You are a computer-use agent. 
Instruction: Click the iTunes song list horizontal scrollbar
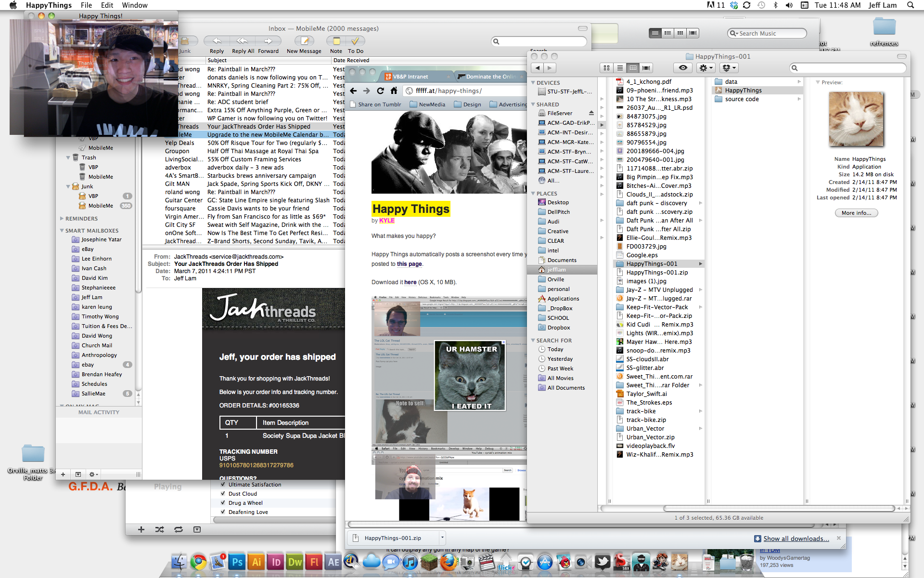tap(274, 520)
